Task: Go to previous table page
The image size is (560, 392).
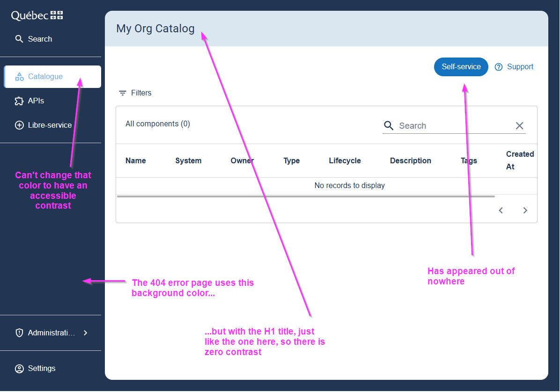Action: (501, 211)
